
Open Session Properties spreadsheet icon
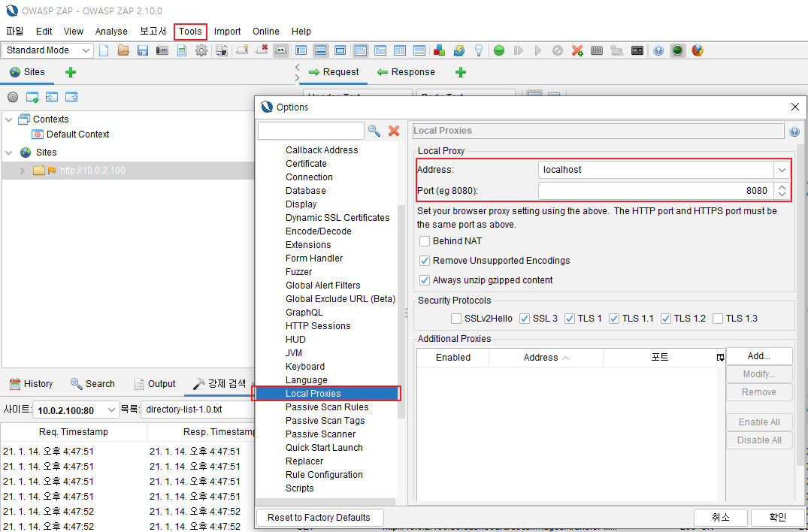click(x=182, y=50)
